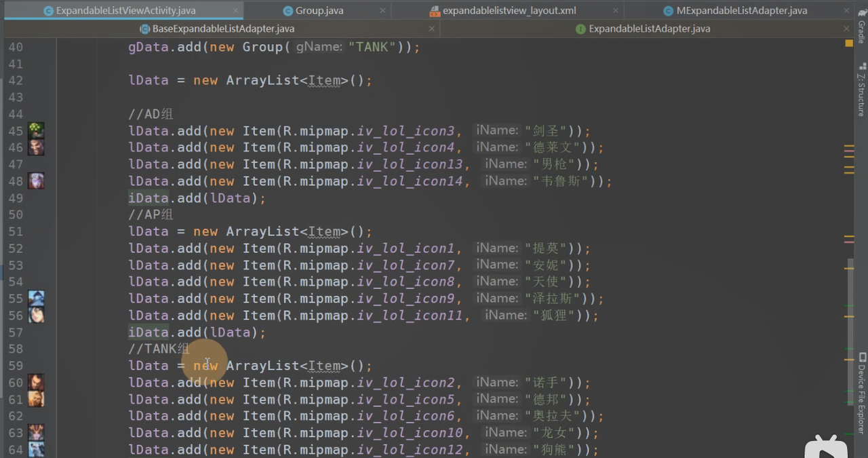868x458 pixels.
Task: Click the gutter image icon on line 63
Action: 36,433
